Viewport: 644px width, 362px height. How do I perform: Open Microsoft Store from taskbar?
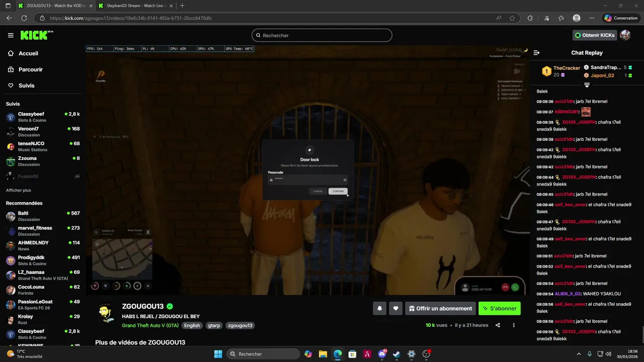point(352,354)
